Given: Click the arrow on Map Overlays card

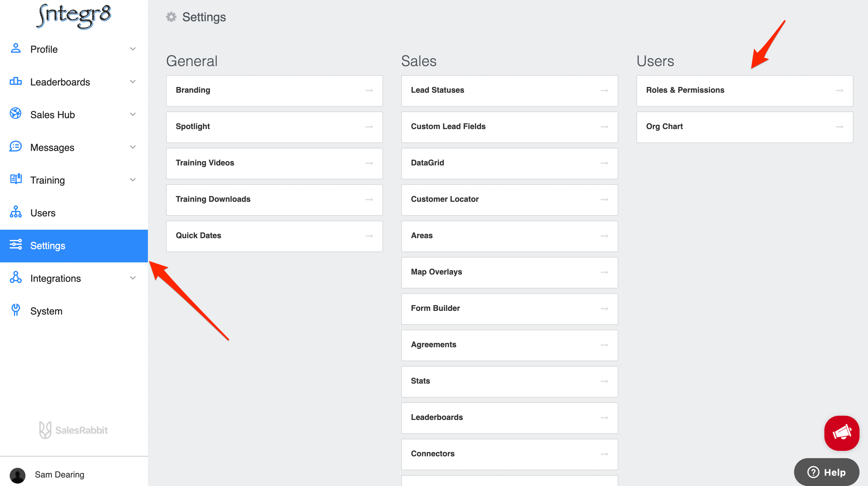Looking at the screenshot, I should pyautogui.click(x=604, y=272).
